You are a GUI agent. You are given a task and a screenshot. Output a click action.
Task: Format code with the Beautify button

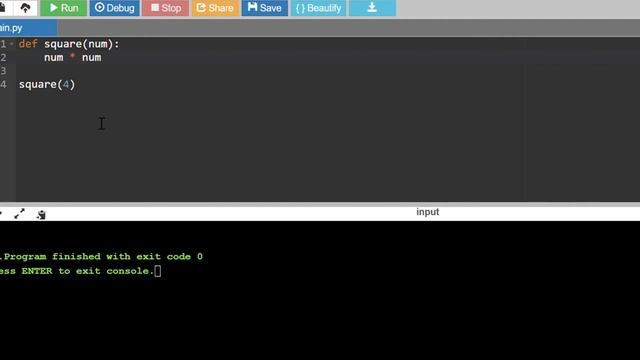(x=318, y=8)
